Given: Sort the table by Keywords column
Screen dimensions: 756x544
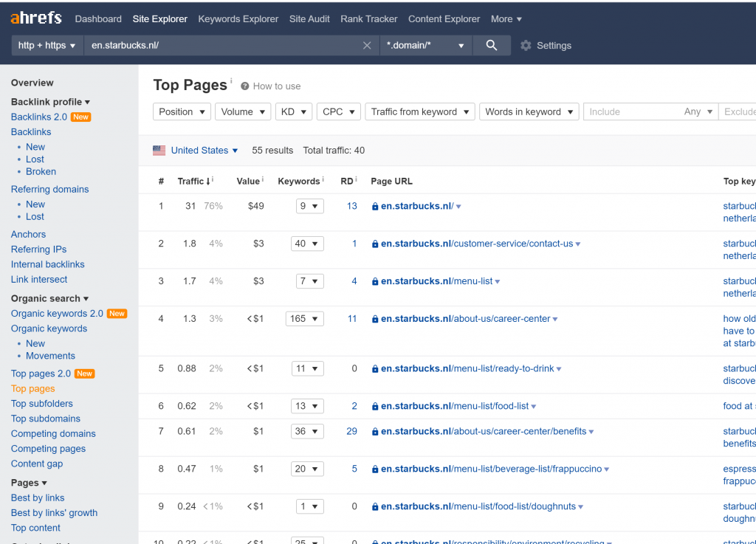Looking at the screenshot, I should click(299, 182).
